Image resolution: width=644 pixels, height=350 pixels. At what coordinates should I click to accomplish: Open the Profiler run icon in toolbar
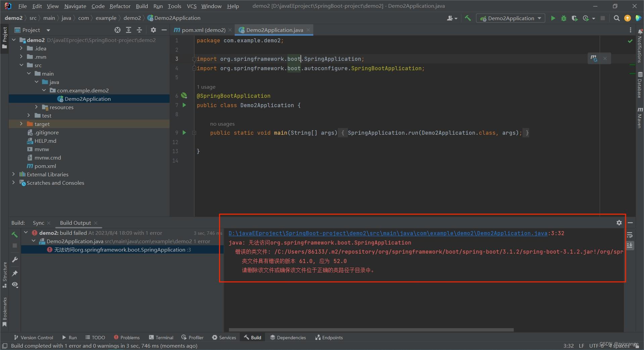click(586, 18)
